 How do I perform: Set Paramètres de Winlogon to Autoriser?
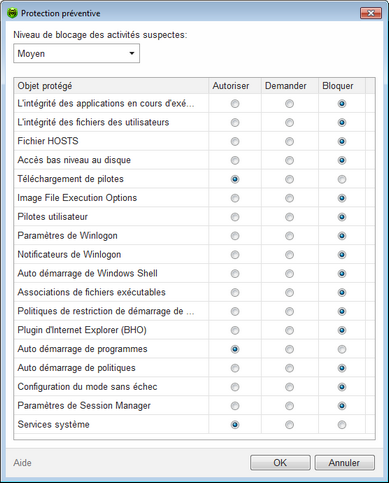point(235,236)
